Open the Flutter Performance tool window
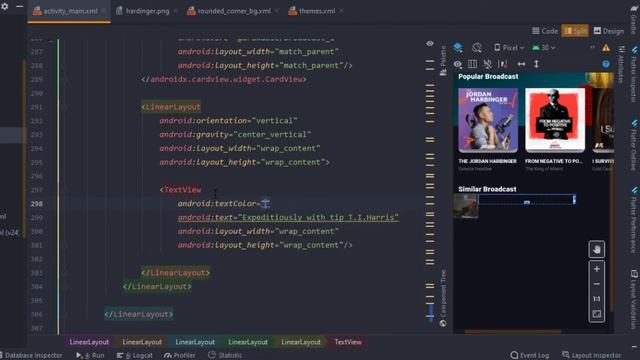The height and width of the screenshot is (360, 640). pyautogui.click(x=634, y=220)
